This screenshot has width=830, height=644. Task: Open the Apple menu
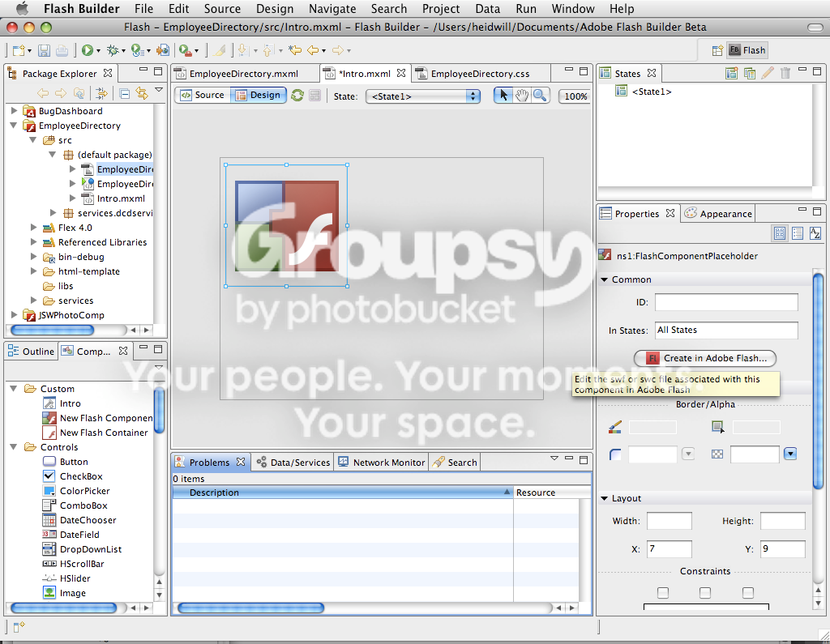click(22, 8)
